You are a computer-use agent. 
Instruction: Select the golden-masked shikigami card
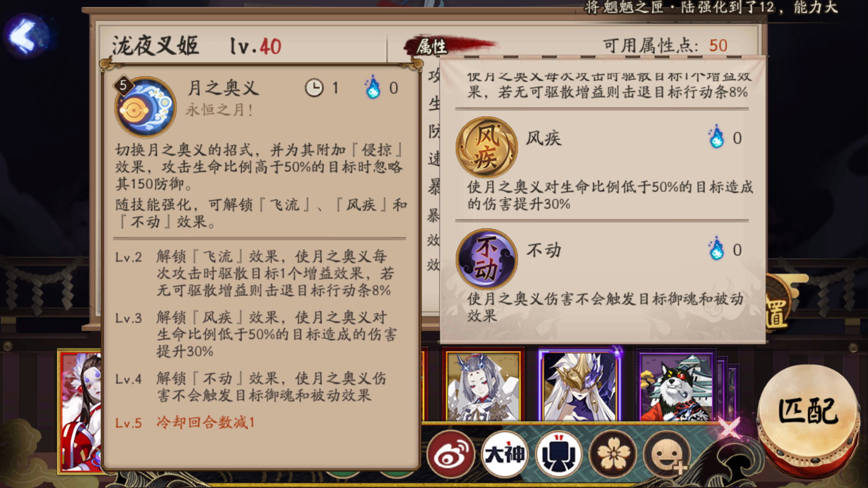pyautogui.click(x=580, y=385)
